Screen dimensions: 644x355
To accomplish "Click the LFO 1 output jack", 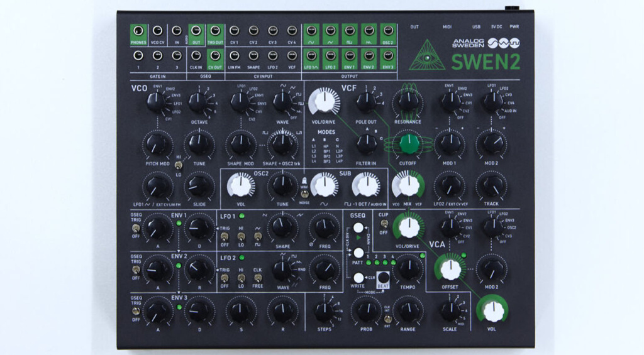I will [311, 55].
